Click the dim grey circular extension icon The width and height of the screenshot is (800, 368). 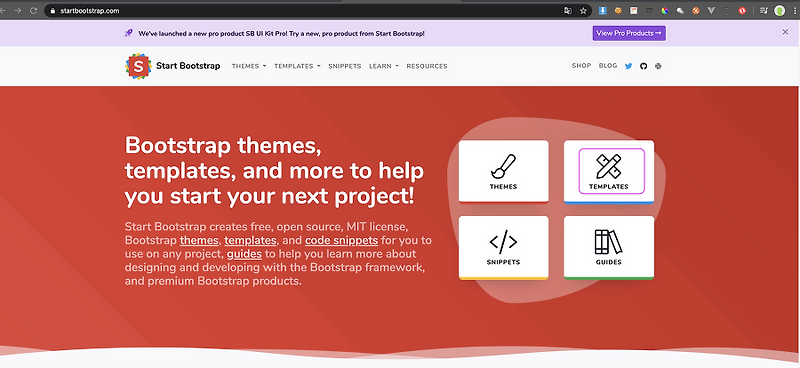point(727,10)
